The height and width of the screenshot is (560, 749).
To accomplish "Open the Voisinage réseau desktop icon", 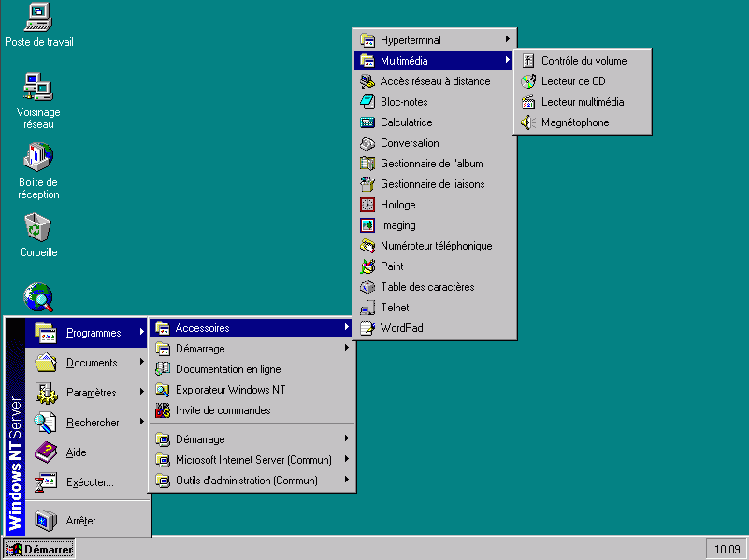I will click(x=38, y=87).
